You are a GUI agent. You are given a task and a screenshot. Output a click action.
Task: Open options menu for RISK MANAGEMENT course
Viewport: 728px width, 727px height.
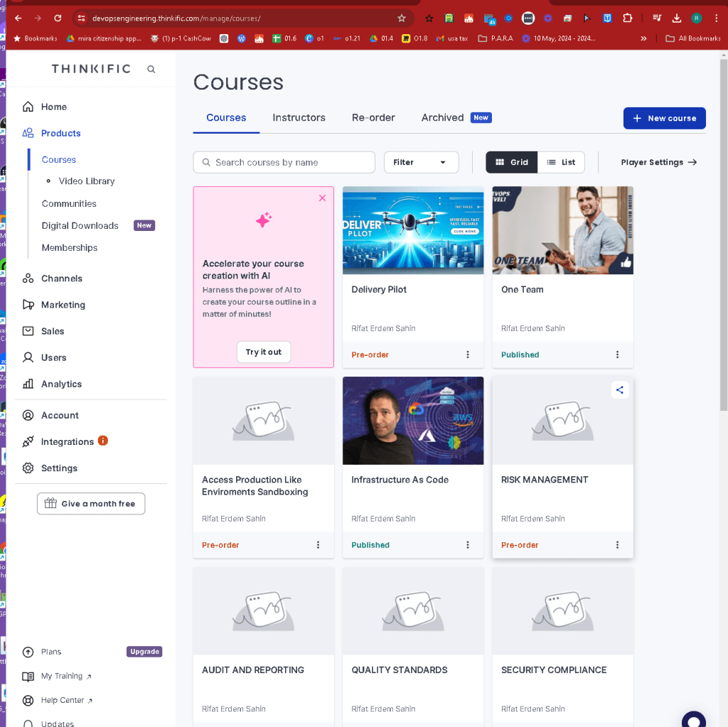pyautogui.click(x=617, y=545)
